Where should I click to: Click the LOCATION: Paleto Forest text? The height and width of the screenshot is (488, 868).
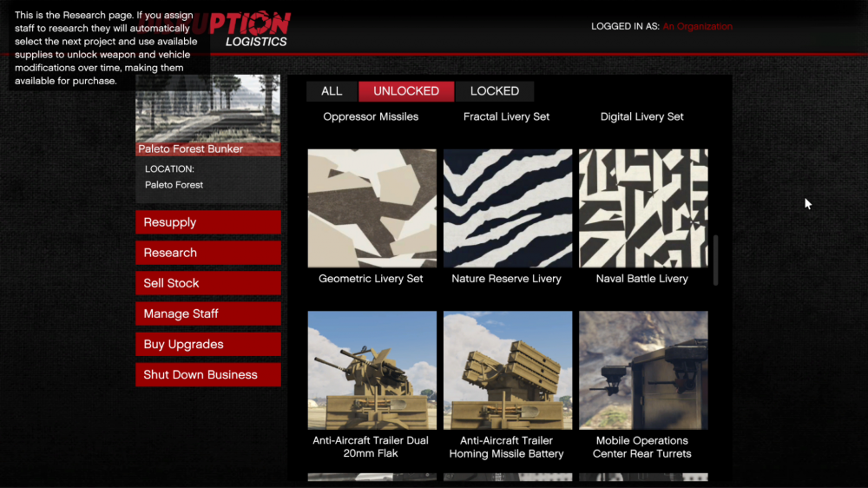point(174,177)
